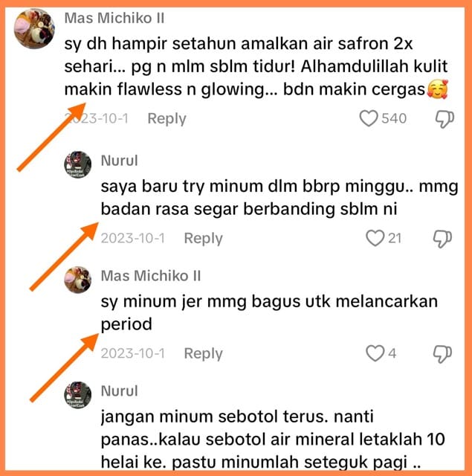Reply to the top air safron comment
Screen dimensions: 472x476
pyautogui.click(x=167, y=119)
